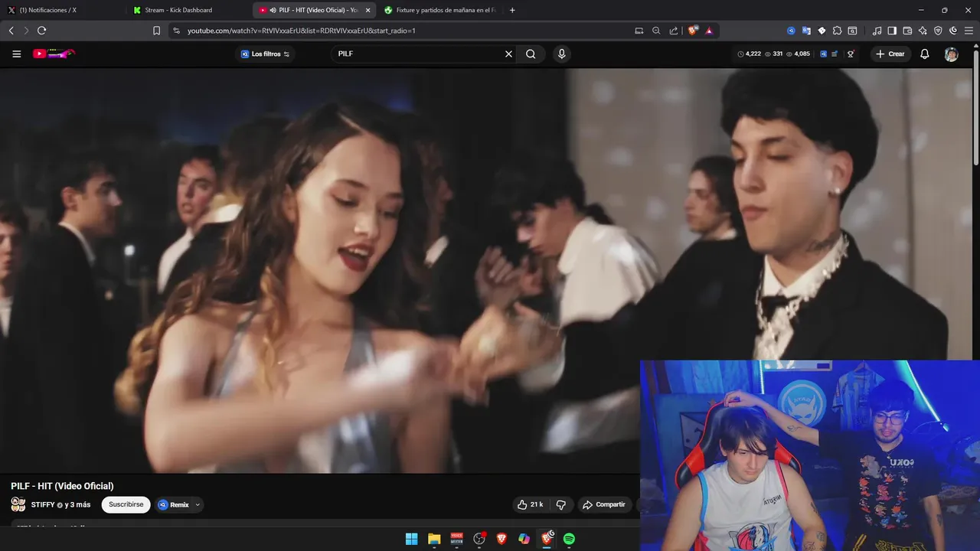Open the STIFFY channel avatar

(x=18, y=504)
